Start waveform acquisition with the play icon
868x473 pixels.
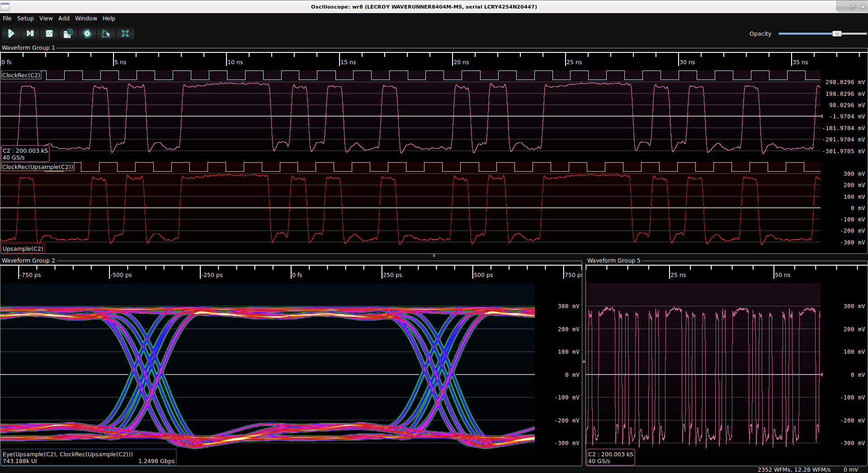tap(11, 33)
